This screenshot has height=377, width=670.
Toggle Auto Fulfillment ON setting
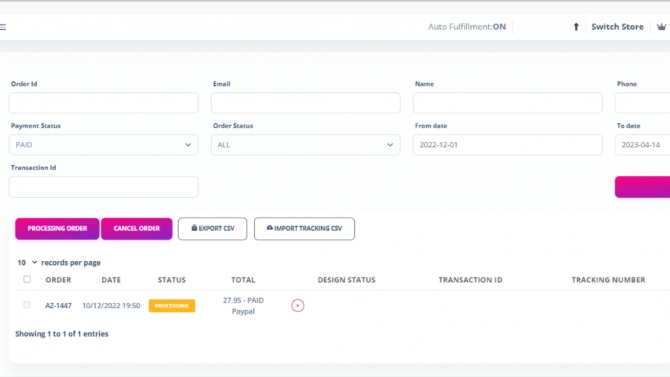coord(467,27)
